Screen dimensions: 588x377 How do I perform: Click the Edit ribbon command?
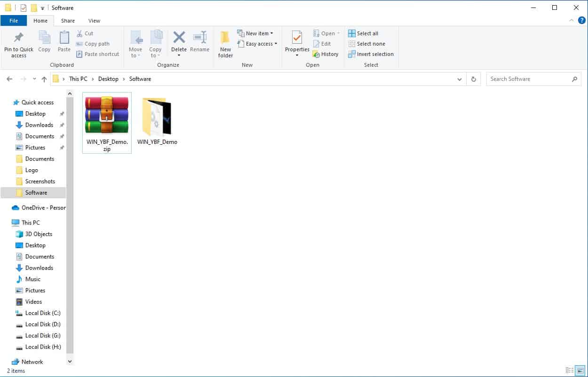pyautogui.click(x=322, y=44)
